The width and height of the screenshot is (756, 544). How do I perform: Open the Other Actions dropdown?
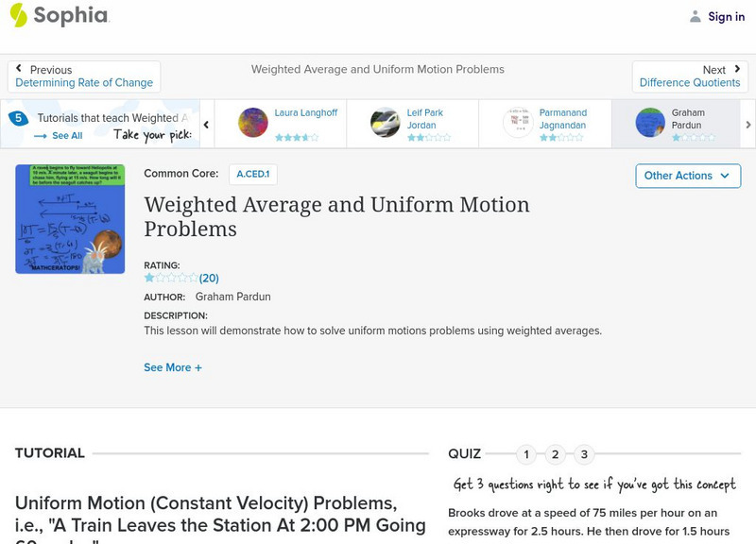click(x=687, y=176)
